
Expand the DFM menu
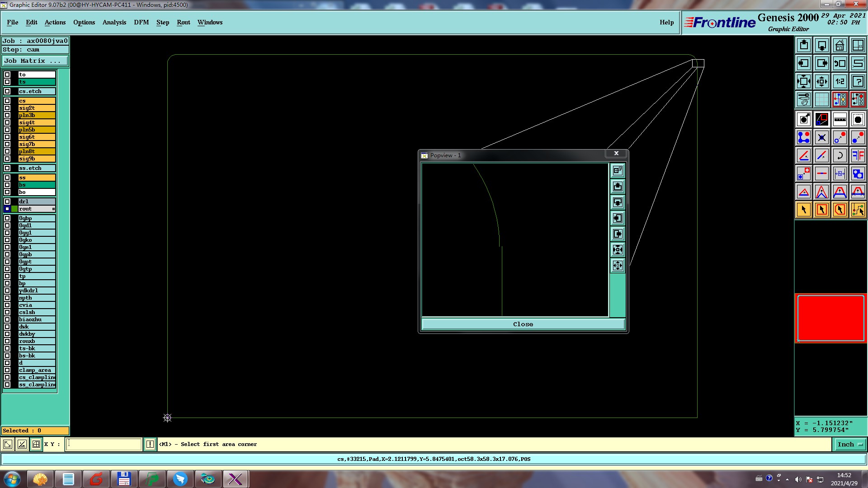coord(141,22)
